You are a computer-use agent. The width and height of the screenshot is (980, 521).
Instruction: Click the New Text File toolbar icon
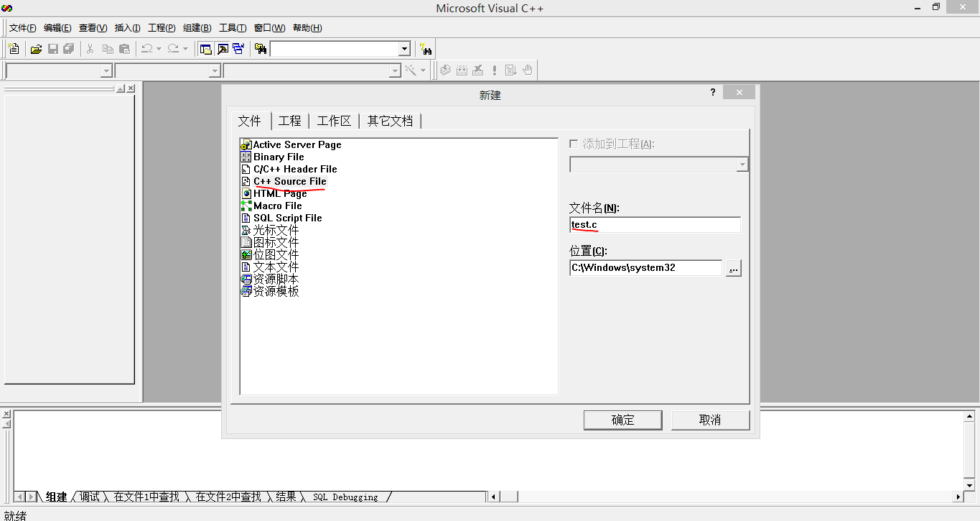(14, 49)
